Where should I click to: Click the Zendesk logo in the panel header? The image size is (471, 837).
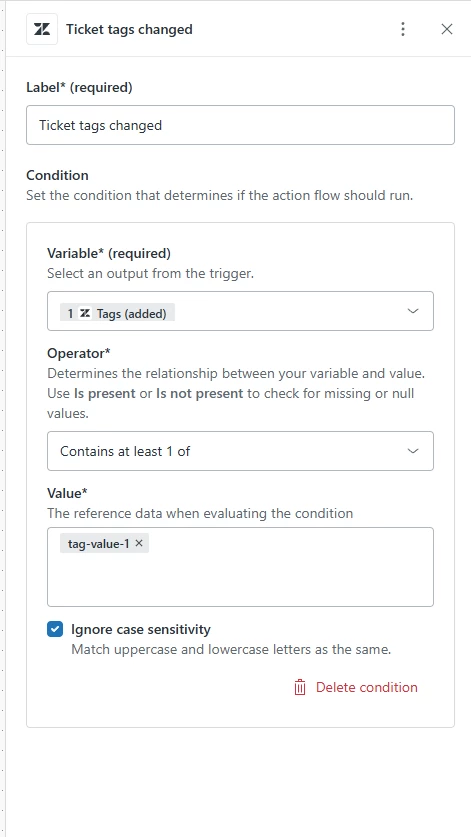[x=42, y=29]
